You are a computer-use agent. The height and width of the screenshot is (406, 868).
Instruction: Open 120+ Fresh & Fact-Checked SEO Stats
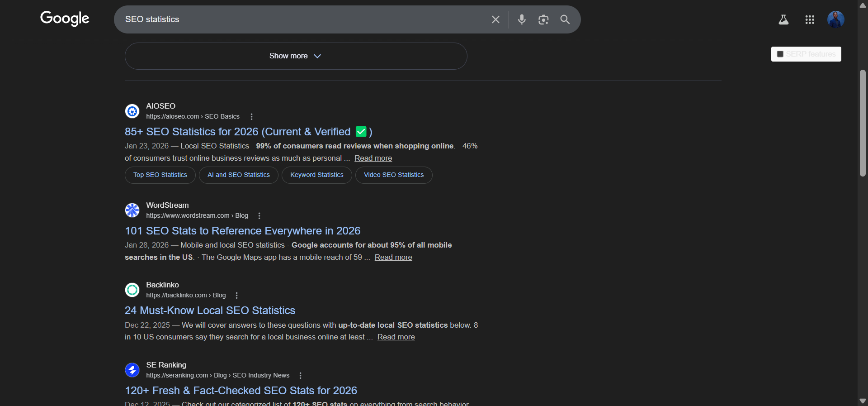point(241,391)
